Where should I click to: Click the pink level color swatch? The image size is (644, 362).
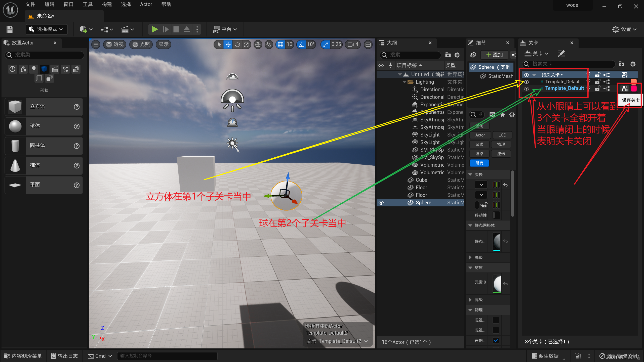coord(634,88)
